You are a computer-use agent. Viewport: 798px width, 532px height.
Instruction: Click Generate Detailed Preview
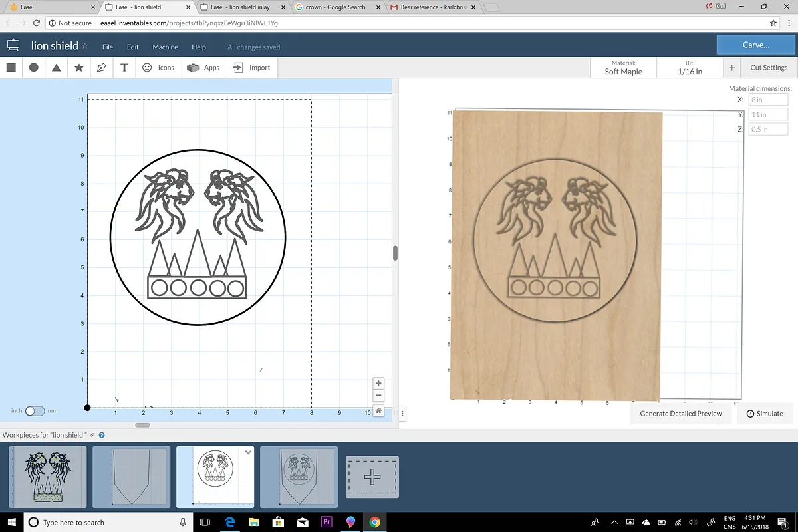pyautogui.click(x=680, y=414)
